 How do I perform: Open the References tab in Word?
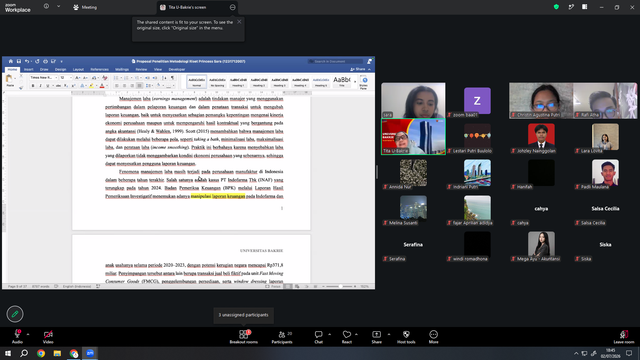point(100,69)
